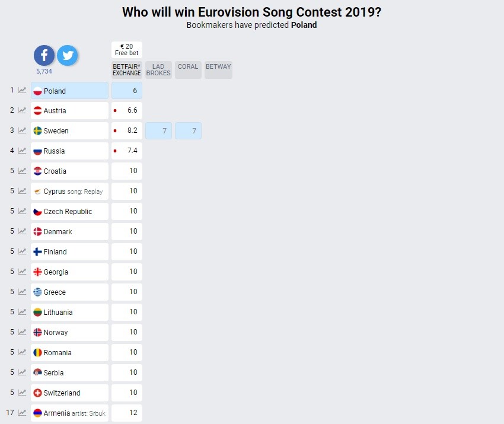Claim the €20 Free bet offer
504x424 pixels.
coord(127,49)
